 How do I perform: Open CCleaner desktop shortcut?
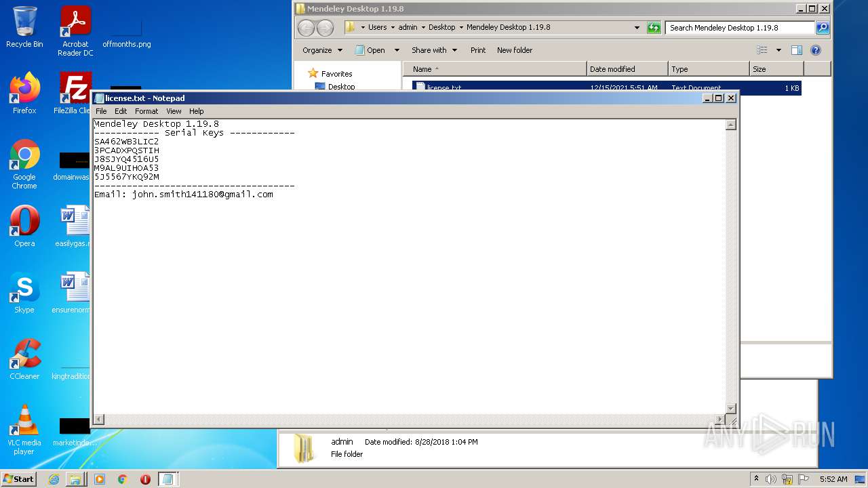(24, 359)
